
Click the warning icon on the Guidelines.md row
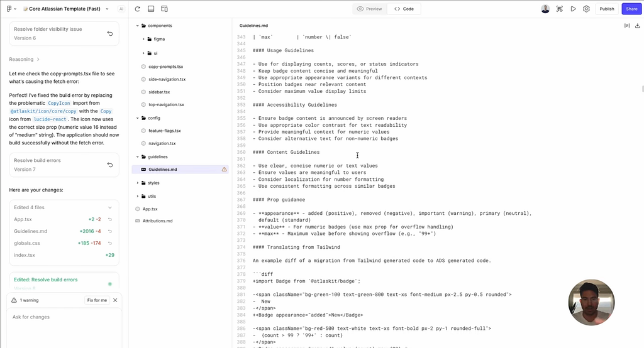[225, 169]
